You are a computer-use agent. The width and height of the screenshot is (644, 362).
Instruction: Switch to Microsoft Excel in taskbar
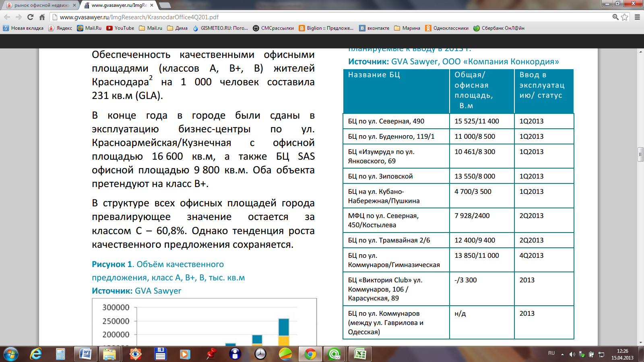360,354
